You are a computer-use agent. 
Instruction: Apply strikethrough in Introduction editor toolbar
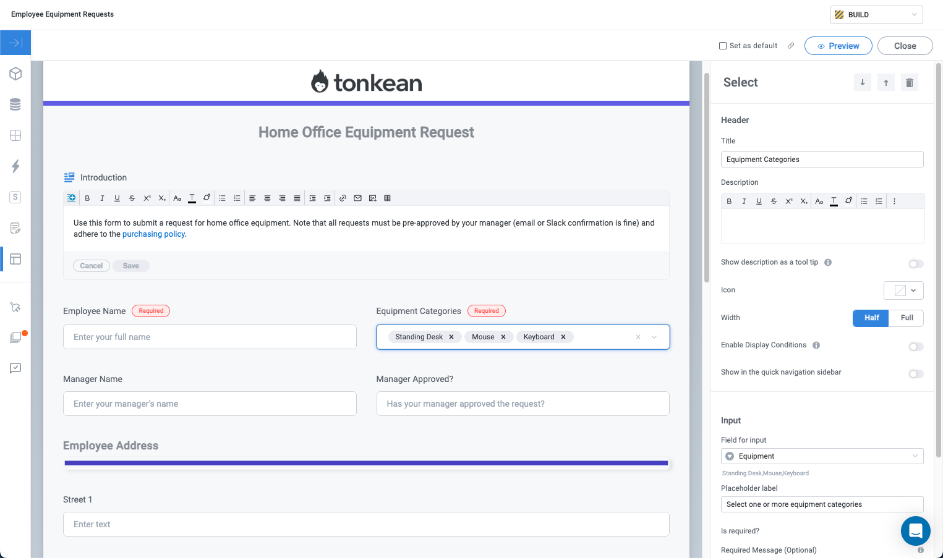tap(132, 198)
